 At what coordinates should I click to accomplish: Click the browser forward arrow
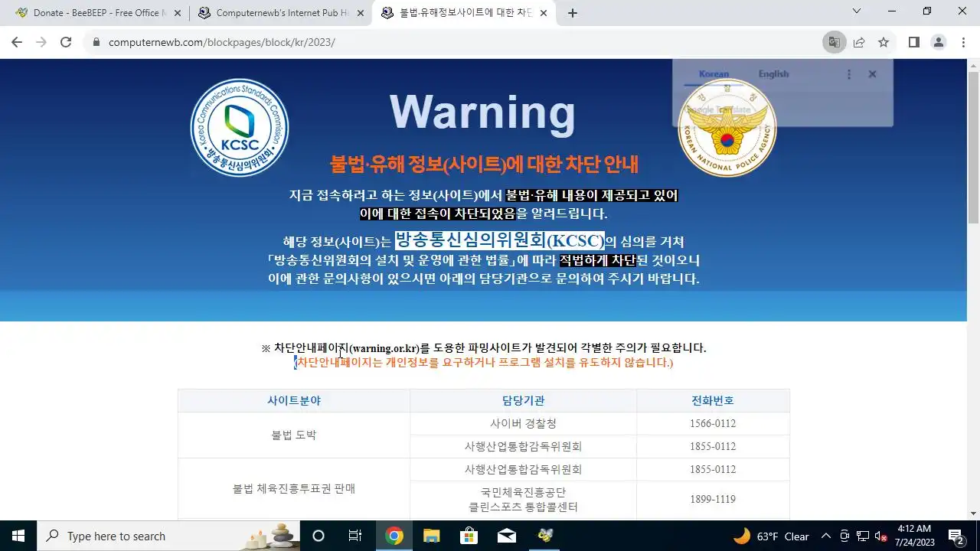(x=41, y=42)
